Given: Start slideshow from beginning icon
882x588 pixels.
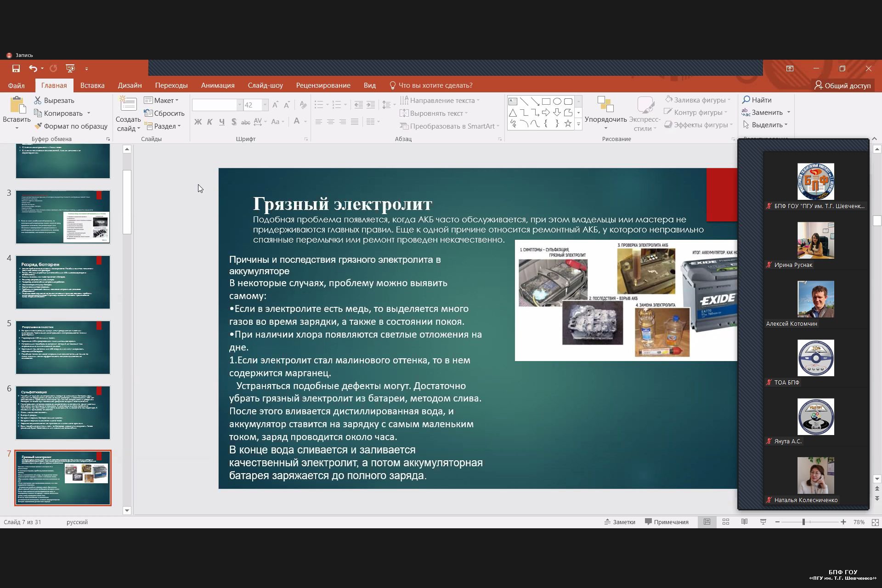Looking at the screenshot, I should point(70,68).
